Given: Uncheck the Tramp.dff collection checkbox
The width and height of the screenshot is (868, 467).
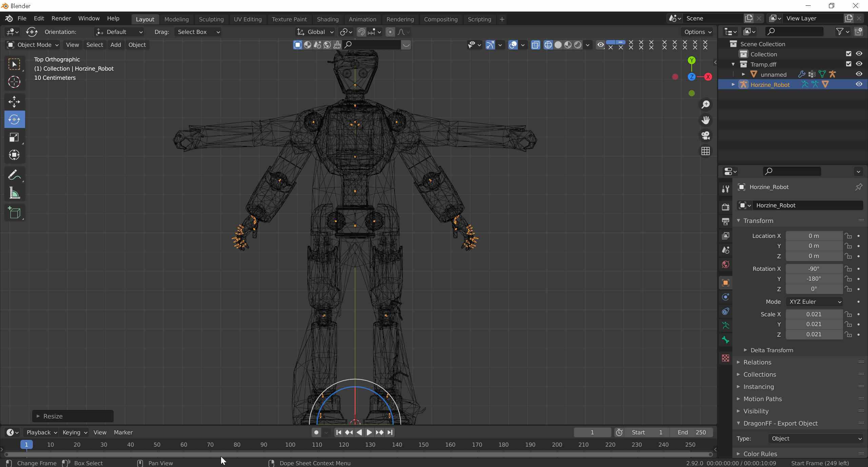Looking at the screenshot, I should pos(849,64).
